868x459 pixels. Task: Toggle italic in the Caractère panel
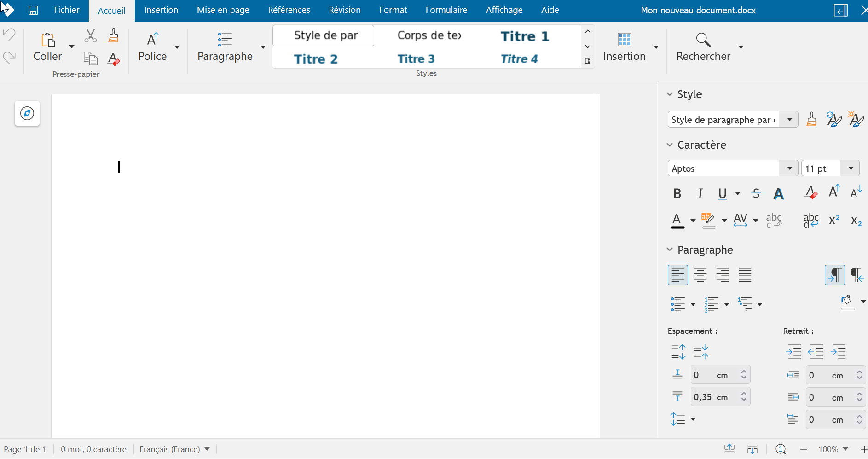coord(700,193)
